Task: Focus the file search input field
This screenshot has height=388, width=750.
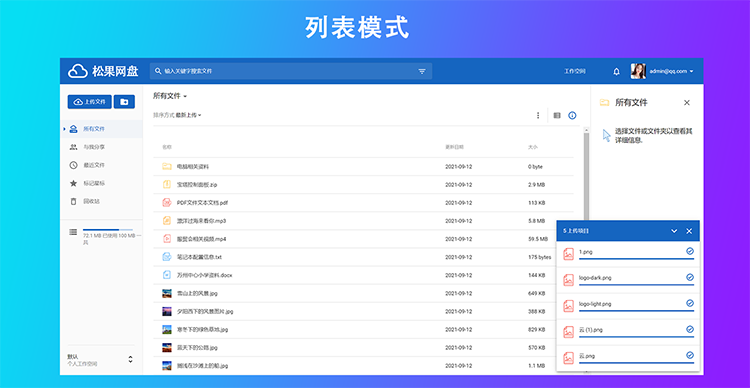Action: [x=291, y=71]
